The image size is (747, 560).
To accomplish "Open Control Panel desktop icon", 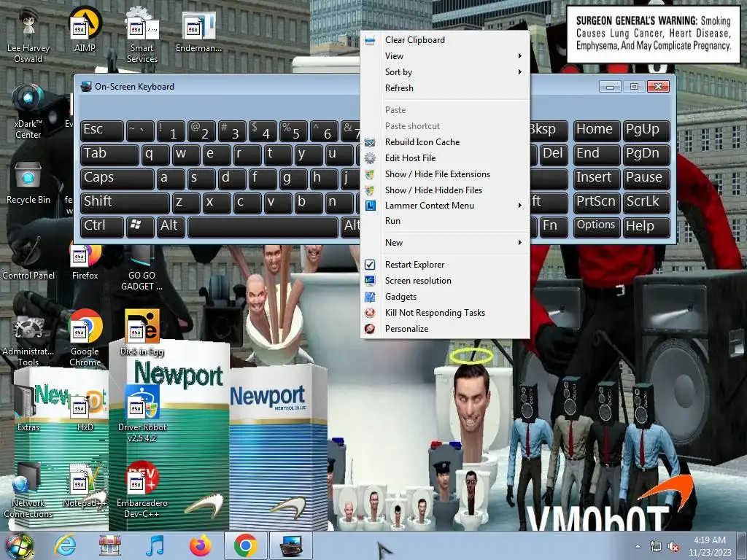I will click(x=28, y=257).
